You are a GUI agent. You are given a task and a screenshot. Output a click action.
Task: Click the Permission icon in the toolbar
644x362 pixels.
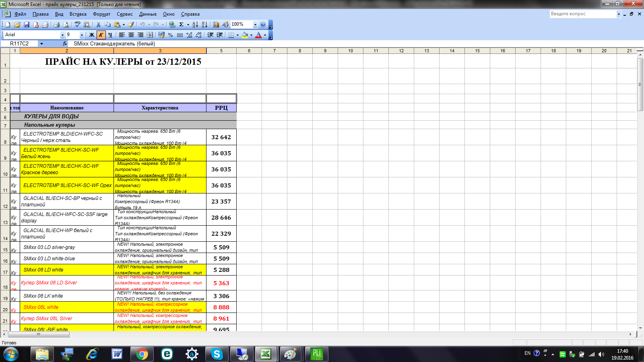36,25
